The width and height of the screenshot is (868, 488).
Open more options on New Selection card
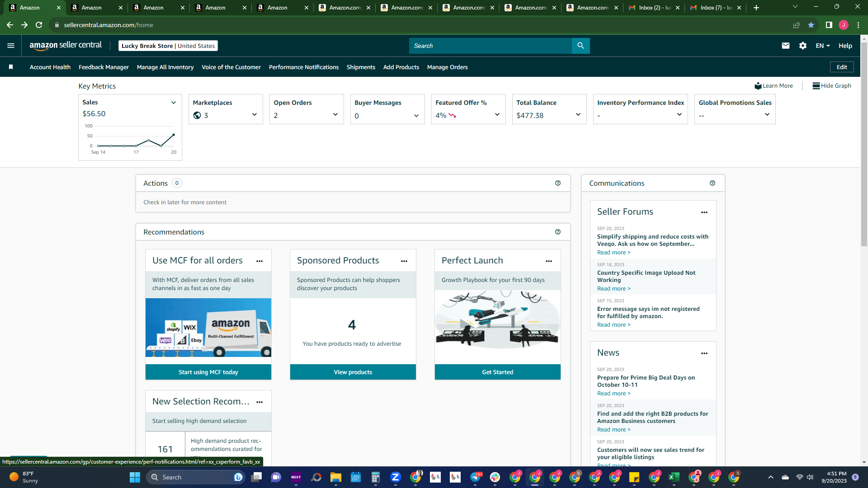259,402
